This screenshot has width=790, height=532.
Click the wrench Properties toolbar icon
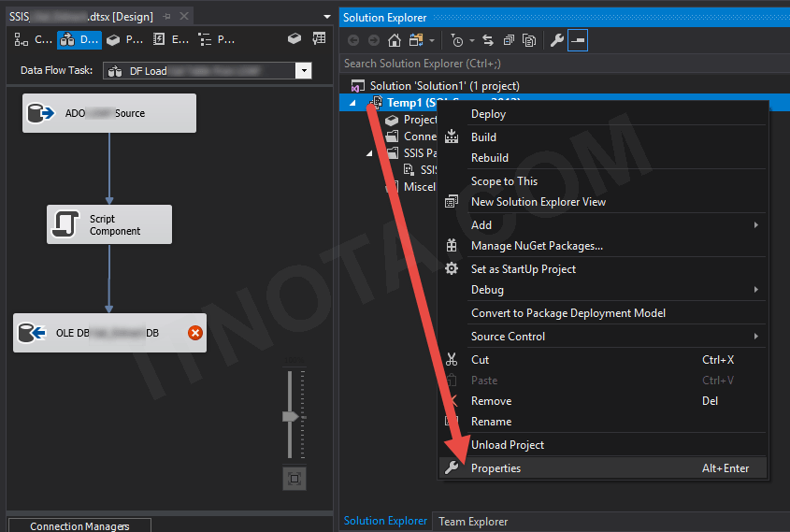click(556, 40)
